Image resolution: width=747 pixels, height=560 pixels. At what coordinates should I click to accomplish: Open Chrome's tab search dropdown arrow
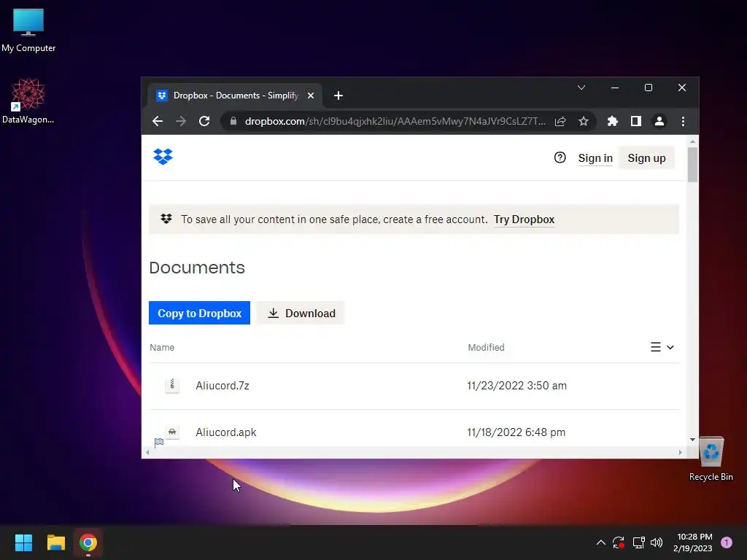pos(581,87)
